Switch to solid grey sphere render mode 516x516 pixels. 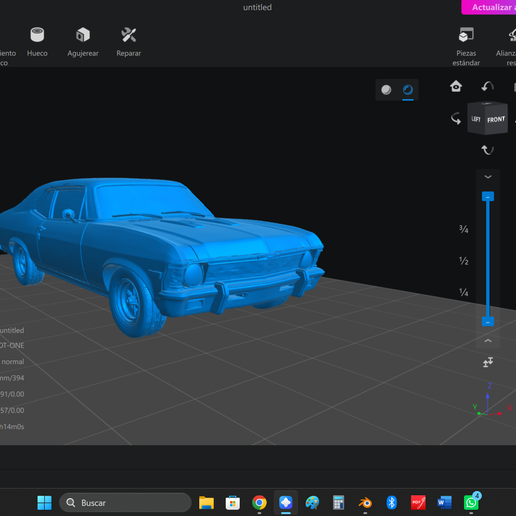tap(386, 90)
